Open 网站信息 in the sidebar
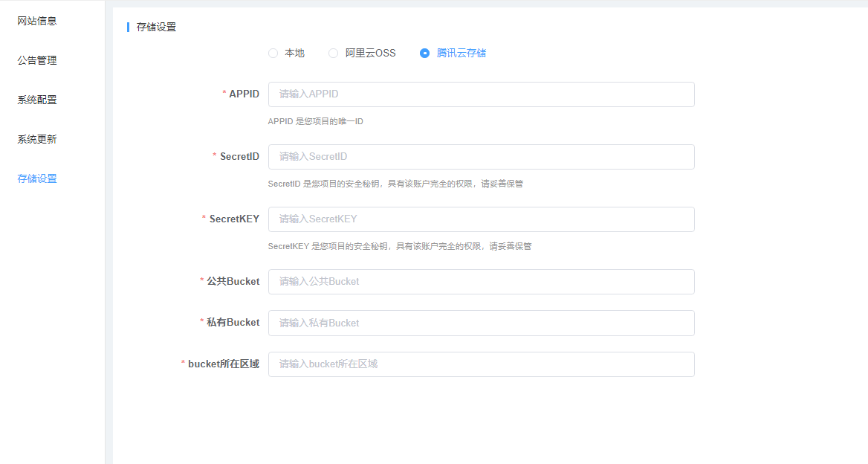 (37, 21)
